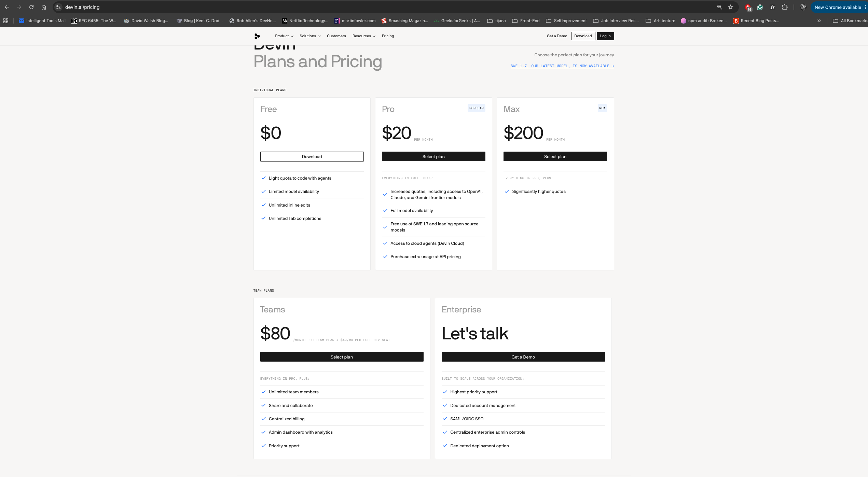Open Netflix Technology bookmark
868x477 pixels.
coord(305,21)
